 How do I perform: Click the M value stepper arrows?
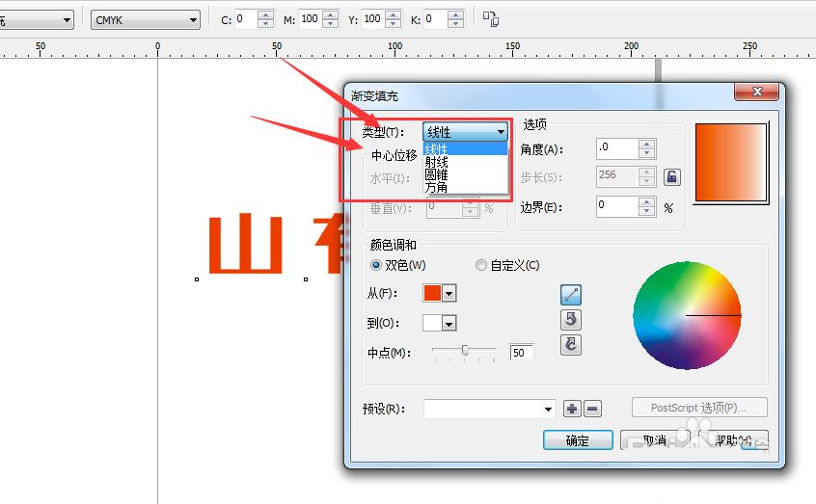tap(331, 19)
